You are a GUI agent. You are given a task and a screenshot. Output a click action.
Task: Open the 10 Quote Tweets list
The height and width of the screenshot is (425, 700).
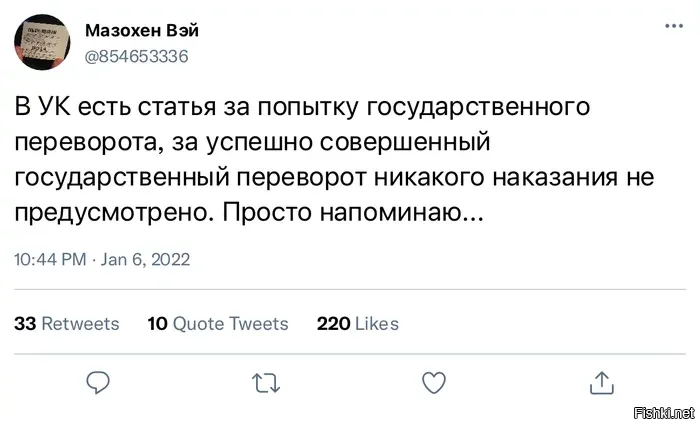(217, 323)
